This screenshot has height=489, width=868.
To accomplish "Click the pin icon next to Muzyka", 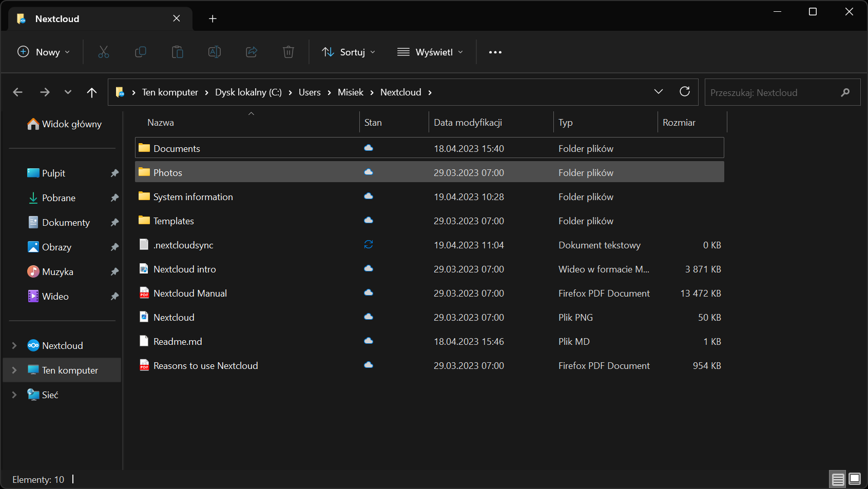I will click(114, 271).
